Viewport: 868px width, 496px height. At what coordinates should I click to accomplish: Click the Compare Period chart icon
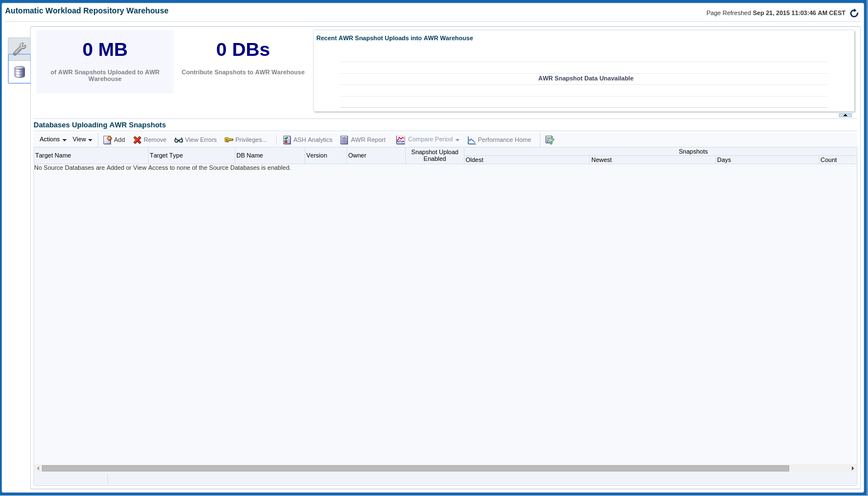point(400,140)
